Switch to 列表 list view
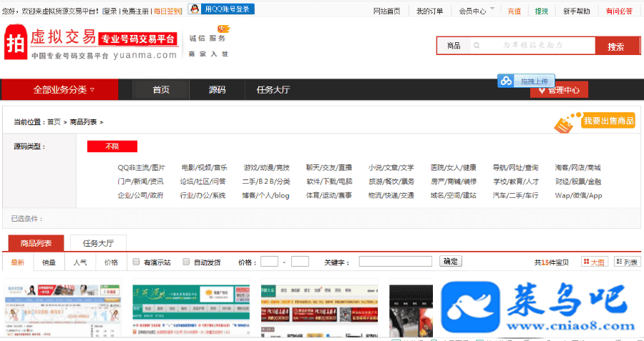644x341 pixels. coord(627,262)
